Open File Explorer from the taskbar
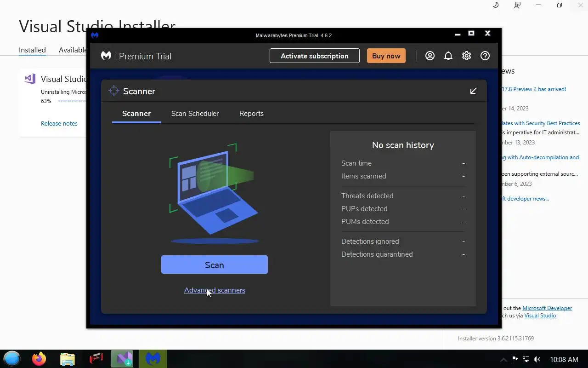The image size is (588, 368). pos(68,358)
